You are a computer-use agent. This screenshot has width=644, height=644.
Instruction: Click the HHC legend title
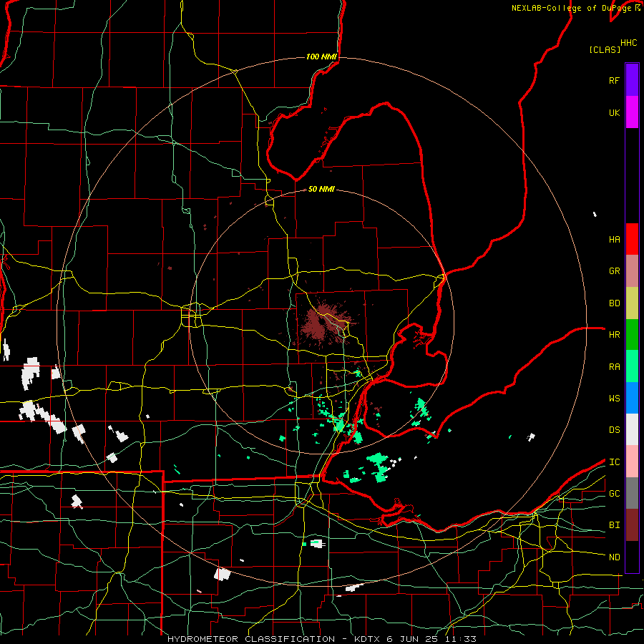click(629, 43)
